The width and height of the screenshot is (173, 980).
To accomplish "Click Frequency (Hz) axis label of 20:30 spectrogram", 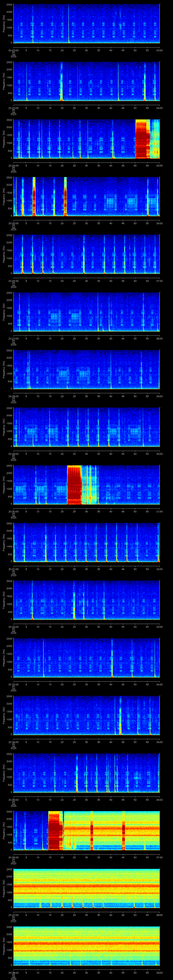I will [x=4, y=485].
